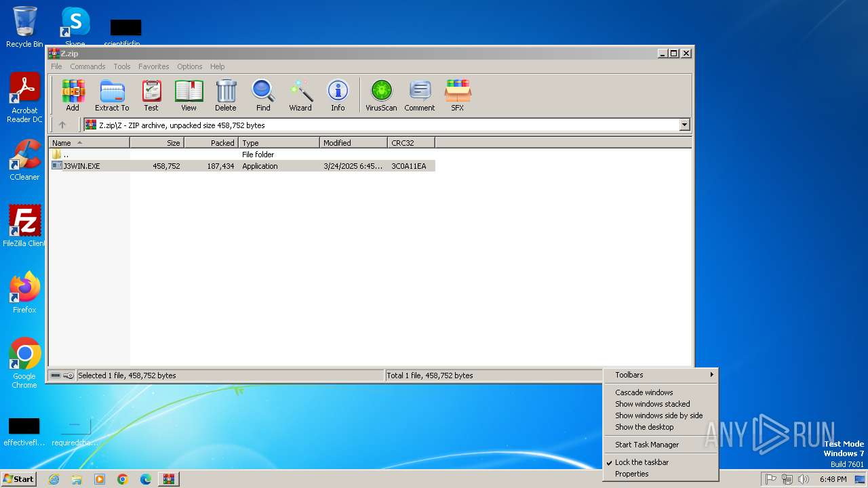This screenshot has width=868, height=488.
Task: Open Microsoft Edge from taskbar
Action: [x=146, y=479]
